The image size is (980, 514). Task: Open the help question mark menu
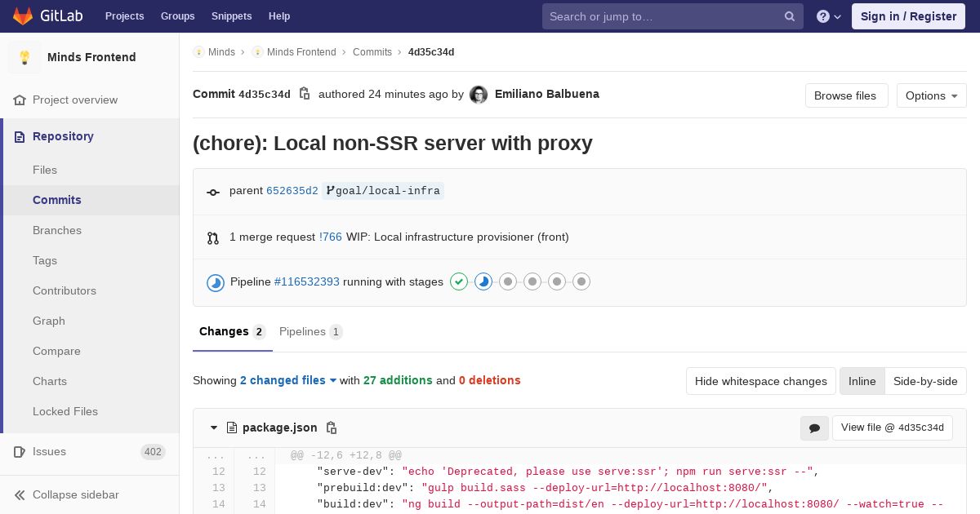pyautogui.click(x=828, y=16)
